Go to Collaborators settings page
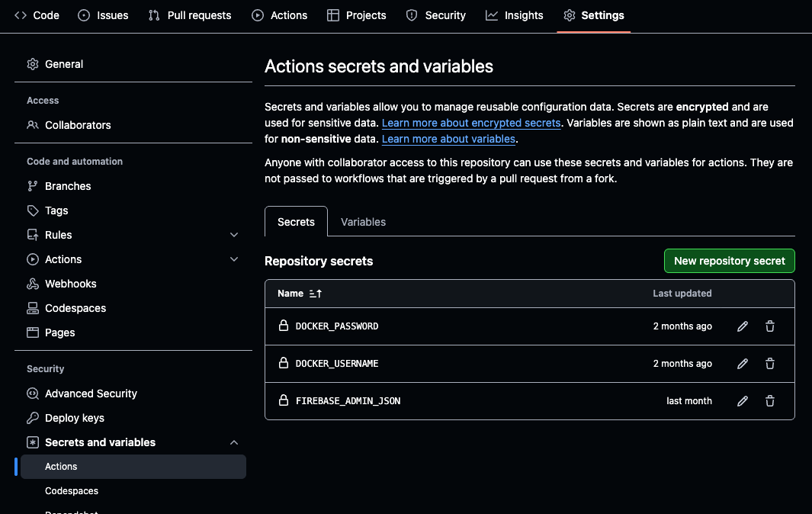The height and width of the screenshot is (514, 812). pos(78,125)
